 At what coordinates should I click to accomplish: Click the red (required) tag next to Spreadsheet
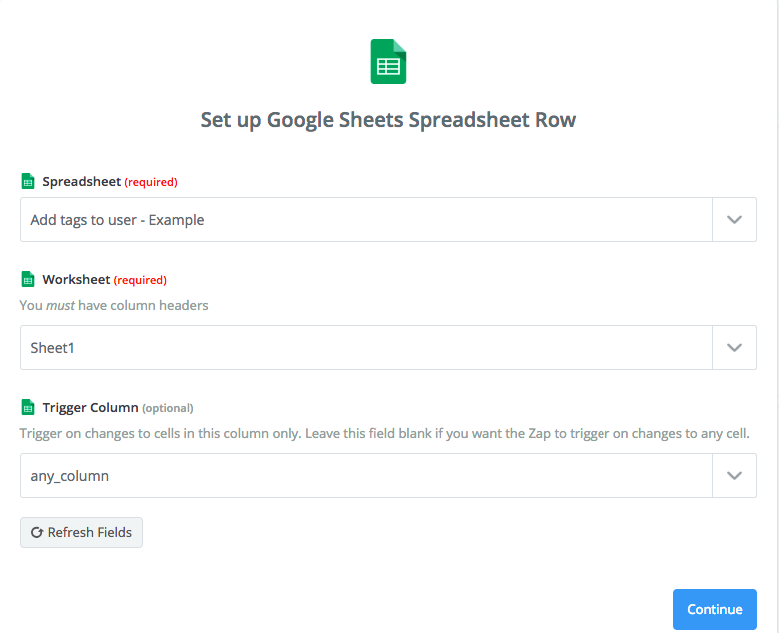click(151, 182)
